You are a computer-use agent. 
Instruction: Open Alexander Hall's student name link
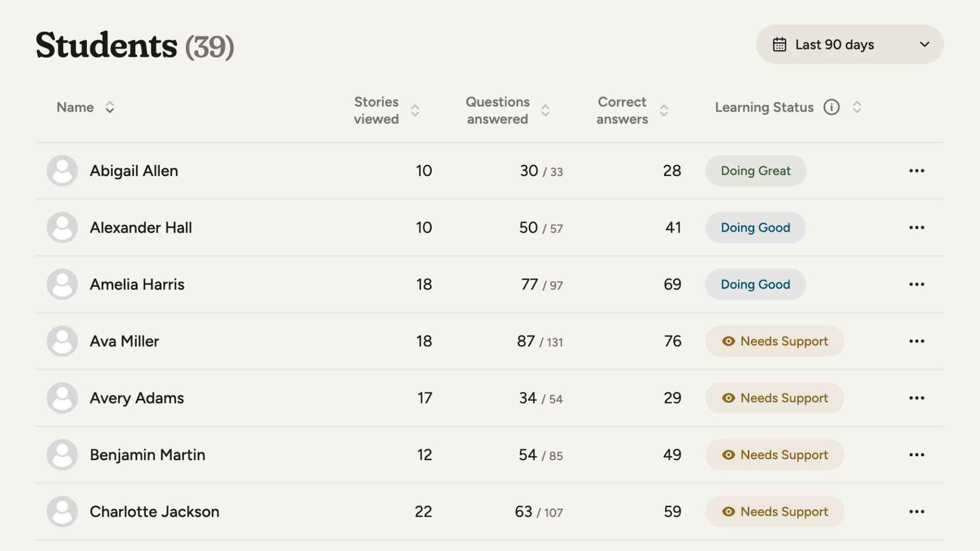141,228
